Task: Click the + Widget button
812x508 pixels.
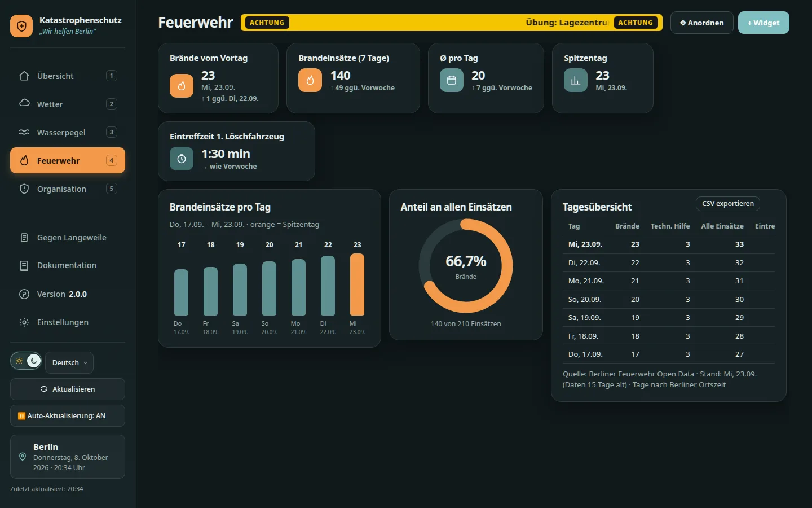Action: pyautogui.click(x=764, y=23)
